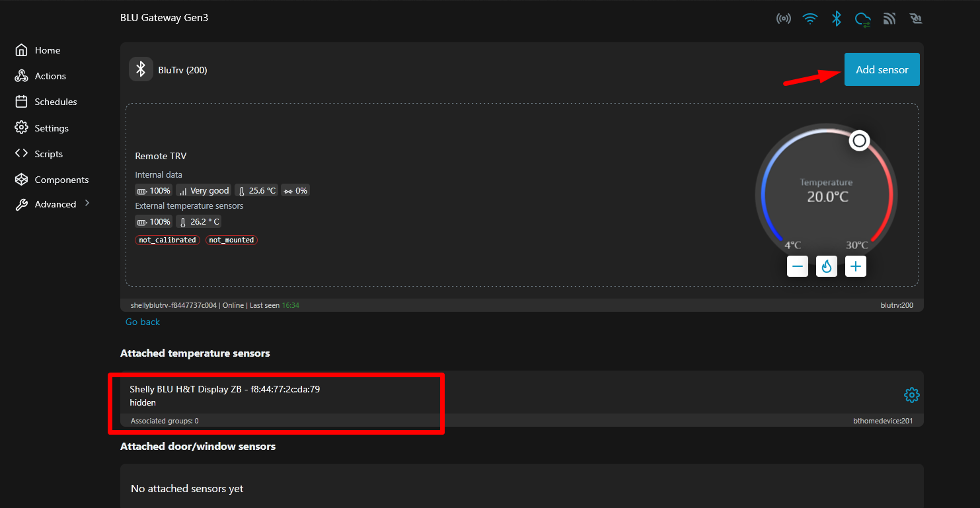Click the BLU Gateway Gen3 page title
Screen dimensions: 980x508
(164, 18)
